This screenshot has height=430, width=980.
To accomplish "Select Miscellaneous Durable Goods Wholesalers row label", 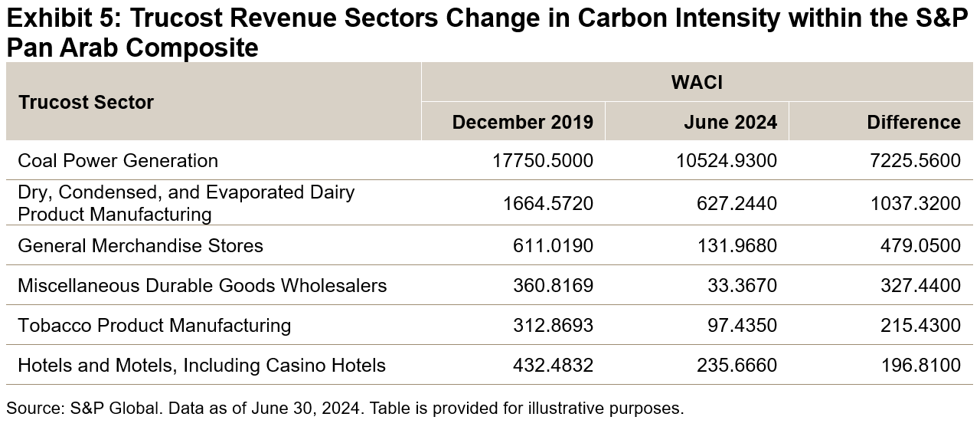I will pyautogui.click(x=202, y=286).
